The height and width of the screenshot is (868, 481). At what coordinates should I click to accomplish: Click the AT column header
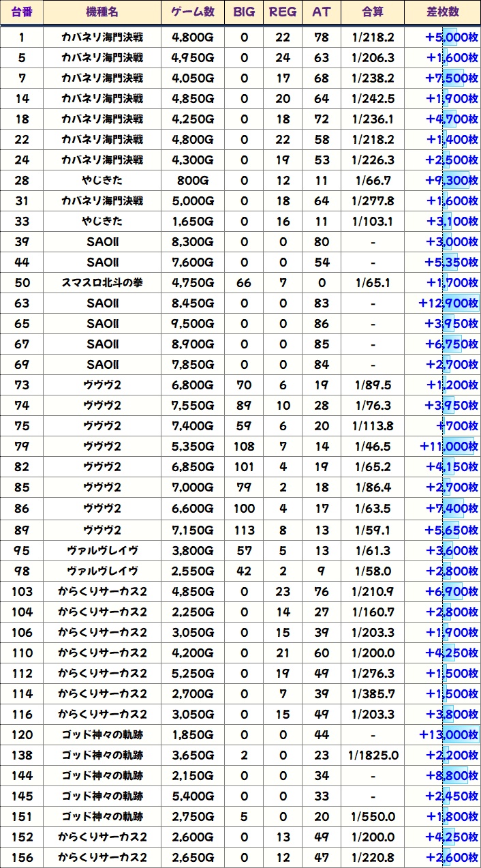pos(321,12)
